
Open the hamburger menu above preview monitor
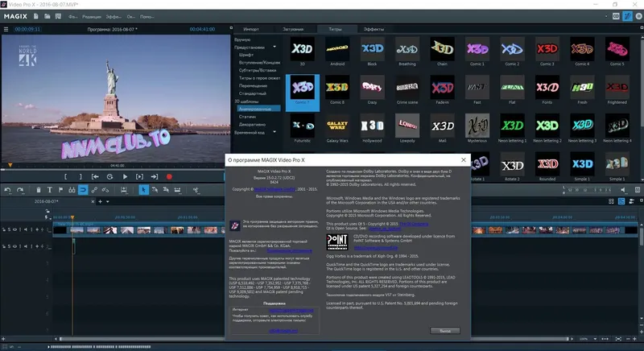pyautogui.click(x=6, y=29)
